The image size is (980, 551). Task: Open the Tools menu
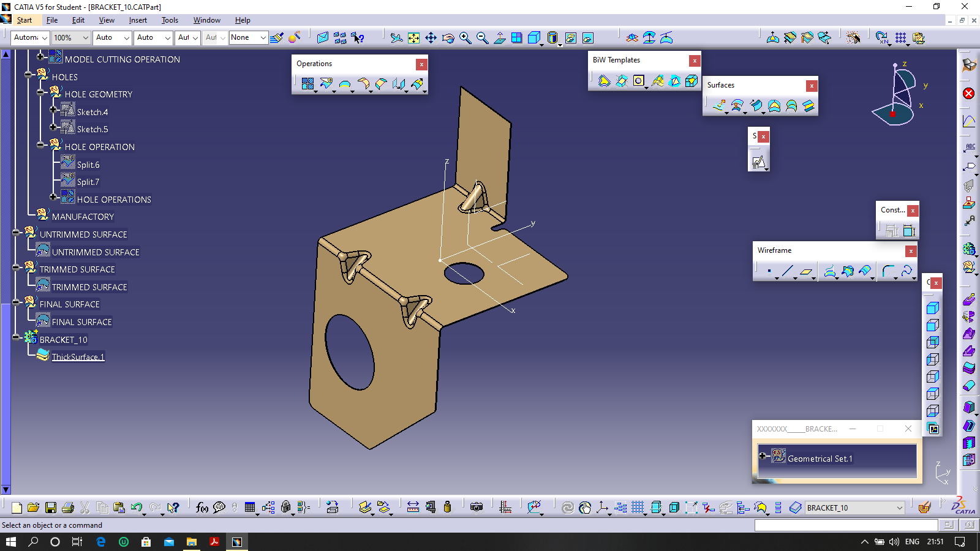click(x=170, y=20)
